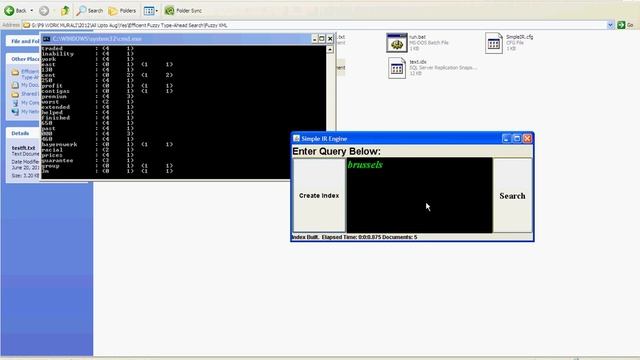This screenshot has width=640, height=360.
Task: Click the SimpleIR.cfg file name label
Action: 519,37
